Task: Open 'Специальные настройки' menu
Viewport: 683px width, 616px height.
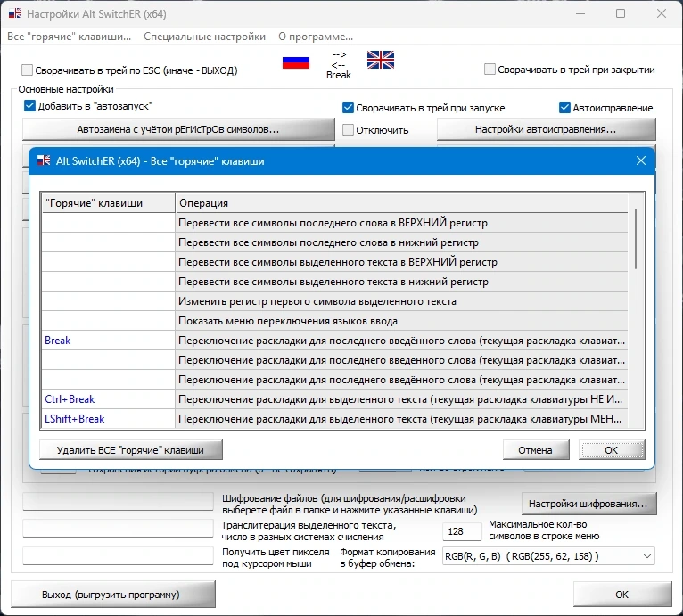Action: tap(204, 37)
